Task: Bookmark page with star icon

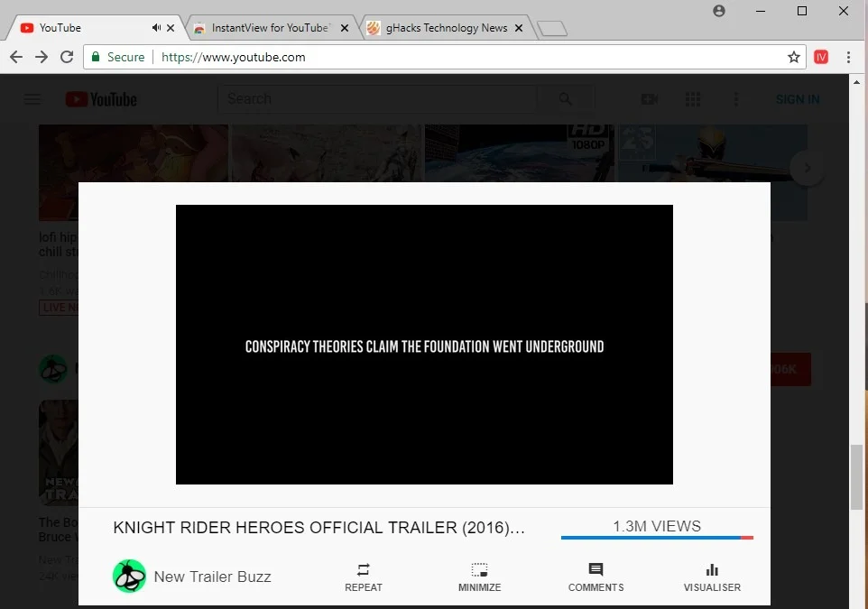Action: coord(794,57)
